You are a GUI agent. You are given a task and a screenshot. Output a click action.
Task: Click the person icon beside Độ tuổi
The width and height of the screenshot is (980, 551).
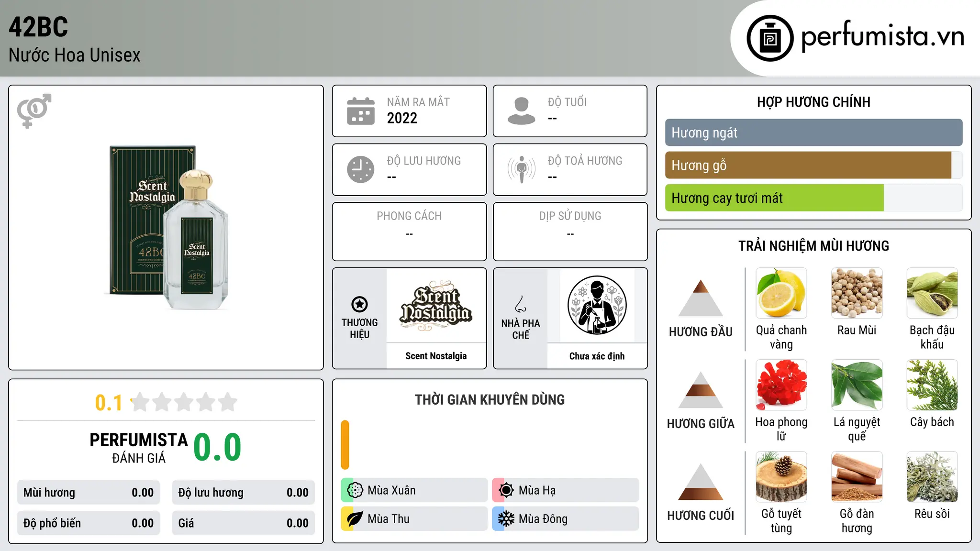click(x=522, y=111)
